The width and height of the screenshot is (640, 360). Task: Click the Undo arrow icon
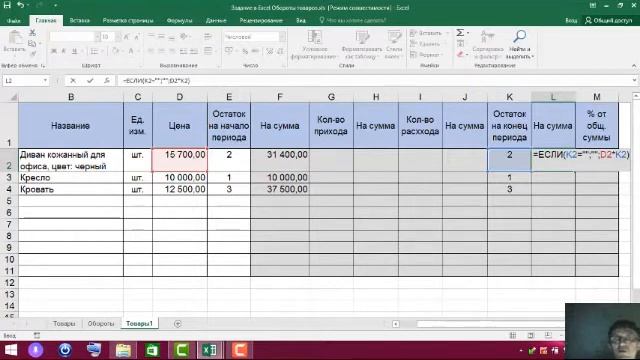coord(20,5)
